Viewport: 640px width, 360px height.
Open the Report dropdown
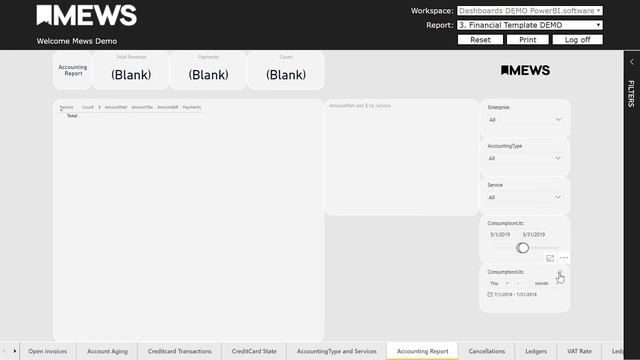[530, 25]
